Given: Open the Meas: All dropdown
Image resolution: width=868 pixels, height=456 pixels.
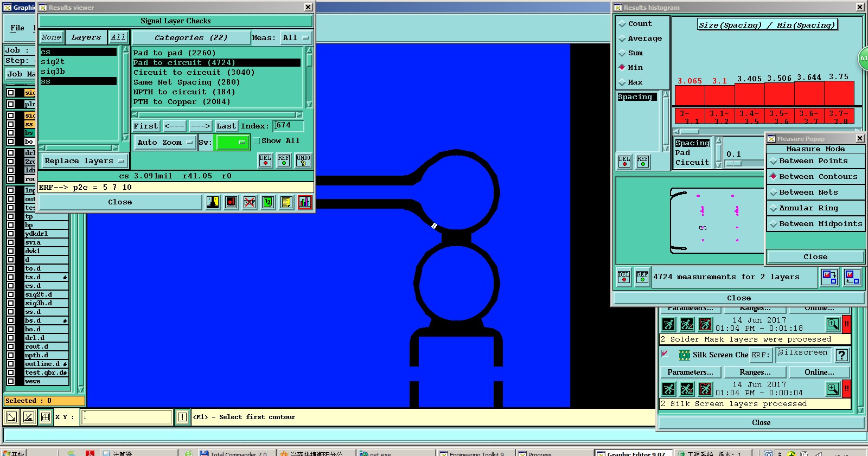Looking at the screenshot, I should pos(296,38).
